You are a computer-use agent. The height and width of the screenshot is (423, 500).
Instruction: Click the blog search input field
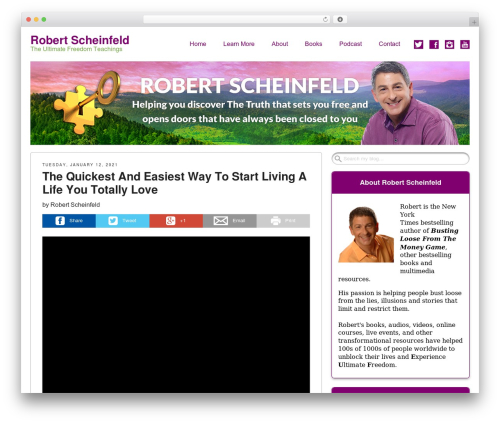pyautogui.click(x=400, y=159)
